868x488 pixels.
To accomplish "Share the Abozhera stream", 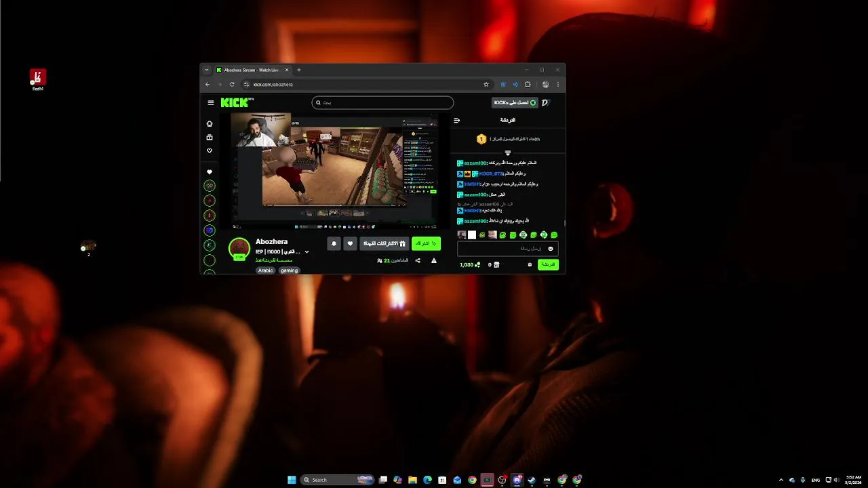I will (x=418, y=260).
